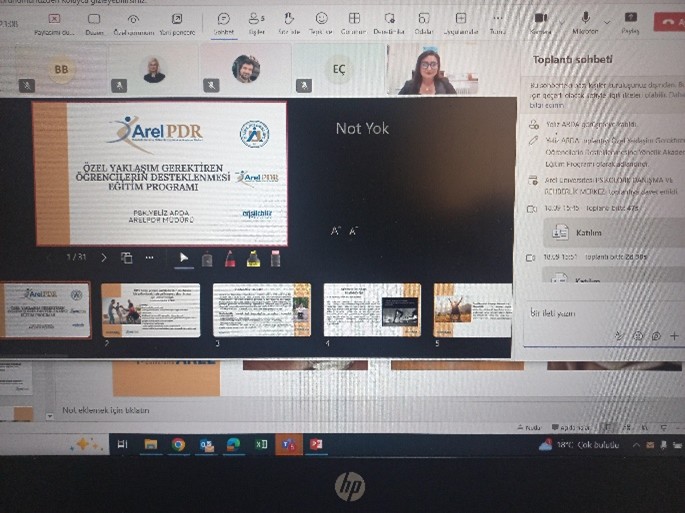
Task: Go to the next slide arrow
Action: (104, 258)
